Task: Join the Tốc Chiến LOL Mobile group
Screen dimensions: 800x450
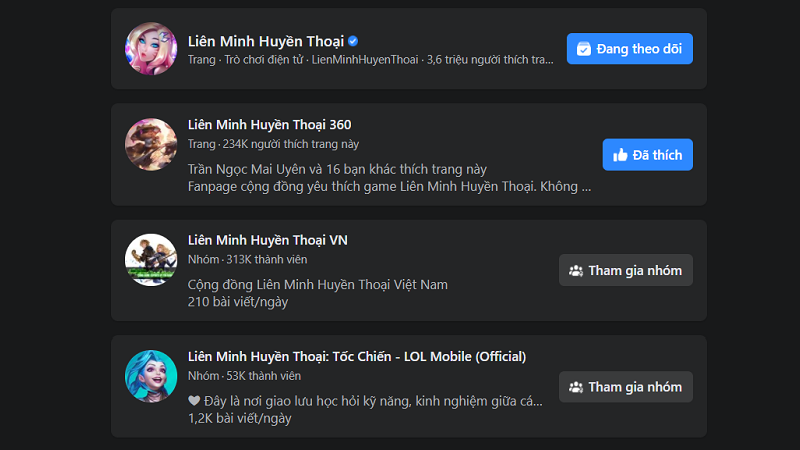Action: [x=625, y=387]
